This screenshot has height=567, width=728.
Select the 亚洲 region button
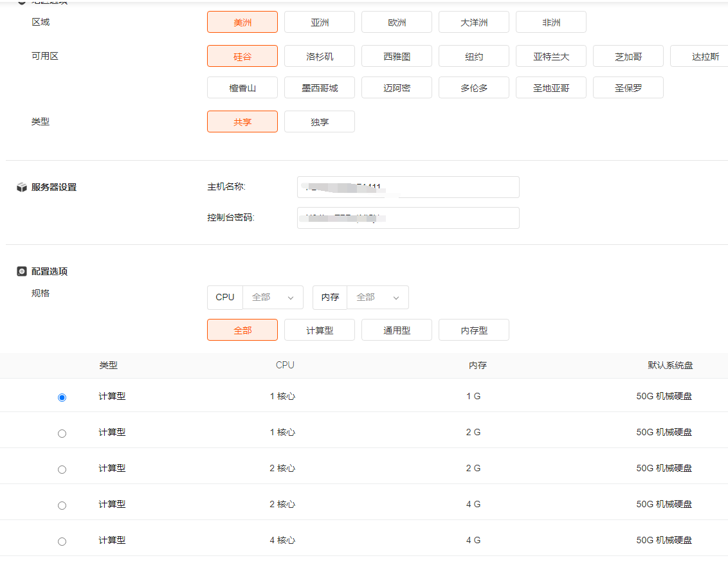(x=320, y=22)
